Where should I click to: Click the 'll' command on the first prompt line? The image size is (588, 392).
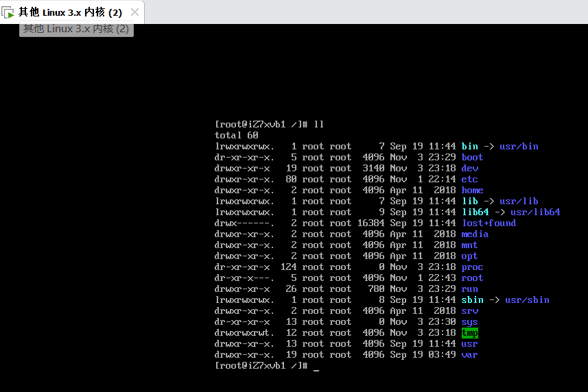coord(318,124)
